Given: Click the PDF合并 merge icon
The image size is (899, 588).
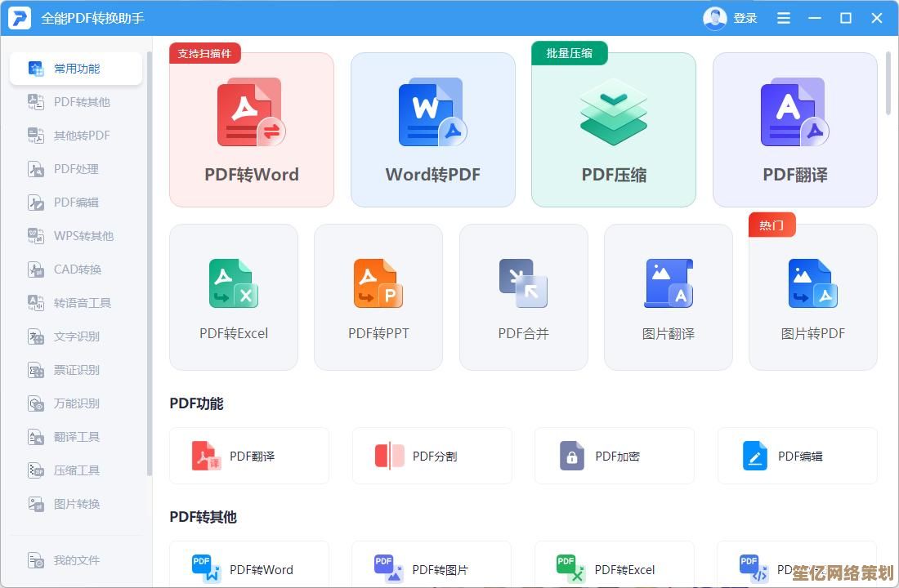Looking at the screenshot, I should pyautogui.click(x=523, y=283).
